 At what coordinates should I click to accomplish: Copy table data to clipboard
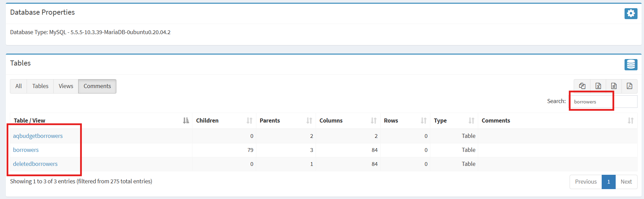pos(582,86)
